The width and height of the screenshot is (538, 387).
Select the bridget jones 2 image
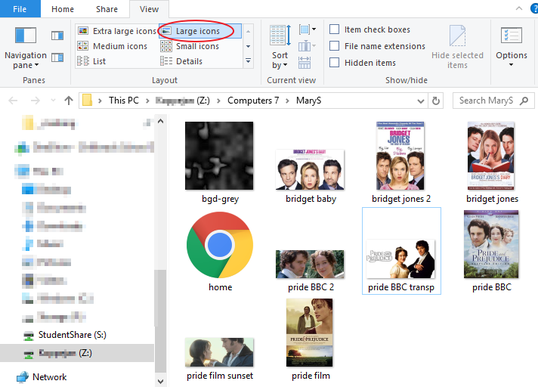(x=401, y=163)
